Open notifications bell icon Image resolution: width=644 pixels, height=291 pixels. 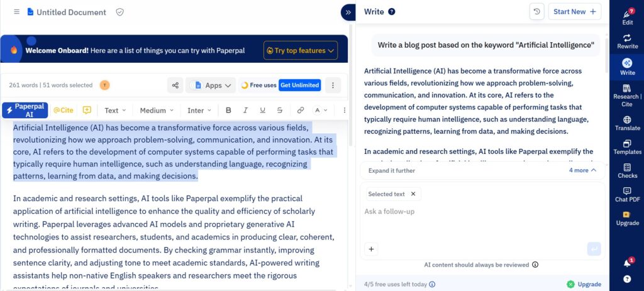627,263
